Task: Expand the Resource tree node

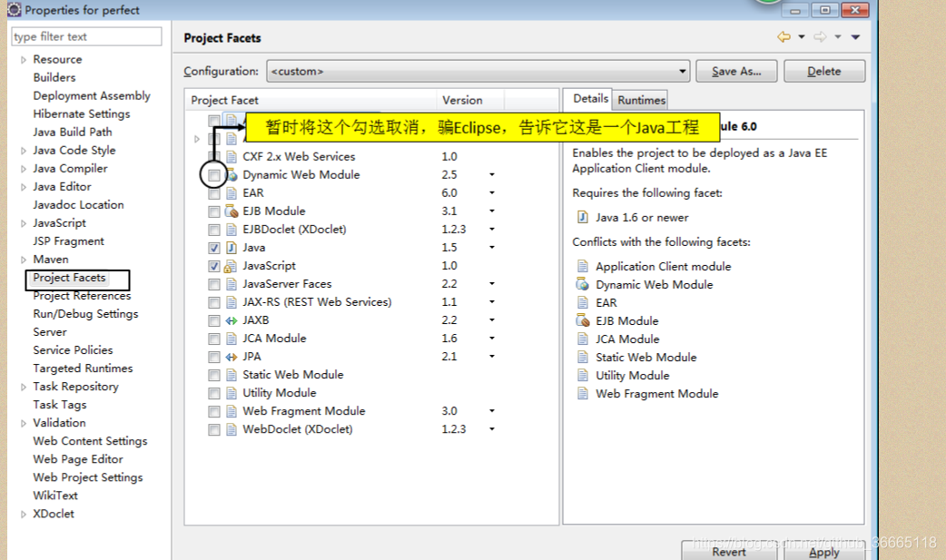Action: [x=23, y=60]
